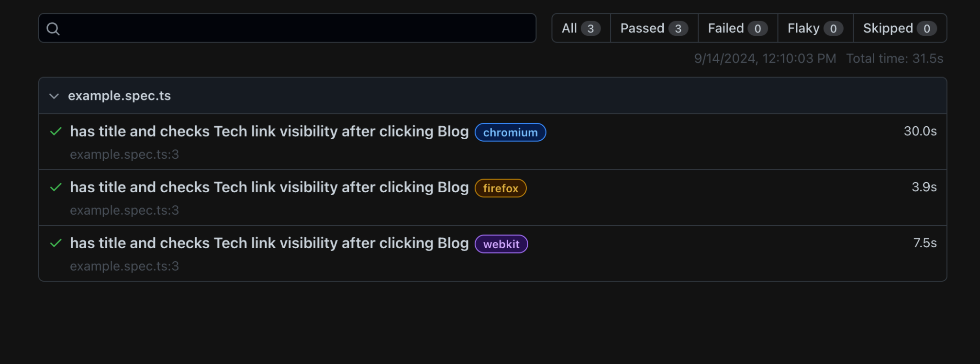980x364 pixels.
Task: Click the search magnifier icon
Action: pyautogui.click(x=53, y=29)
